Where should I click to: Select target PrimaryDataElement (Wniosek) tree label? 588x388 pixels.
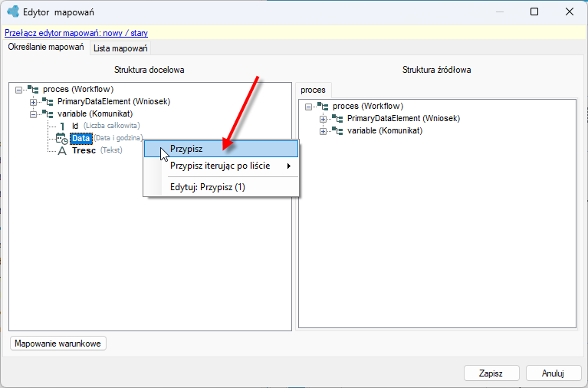pyautogui.click(x=113, y=101)
